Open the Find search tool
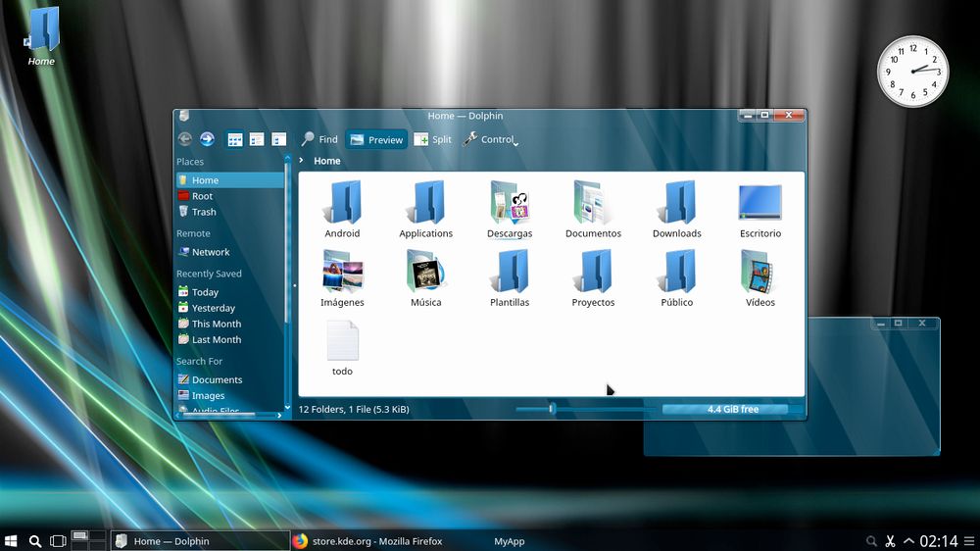The height and width of the screenshot is (551, 980). tap(318, 139)
